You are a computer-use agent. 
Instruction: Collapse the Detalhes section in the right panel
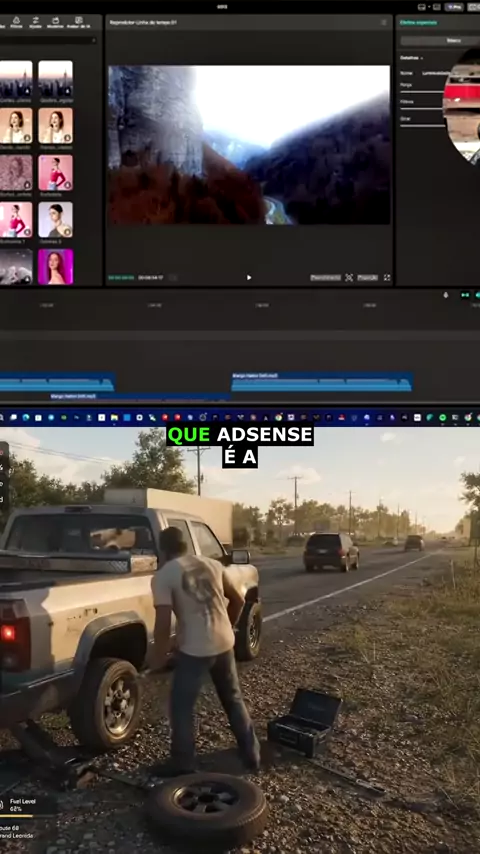coord(411,57)
